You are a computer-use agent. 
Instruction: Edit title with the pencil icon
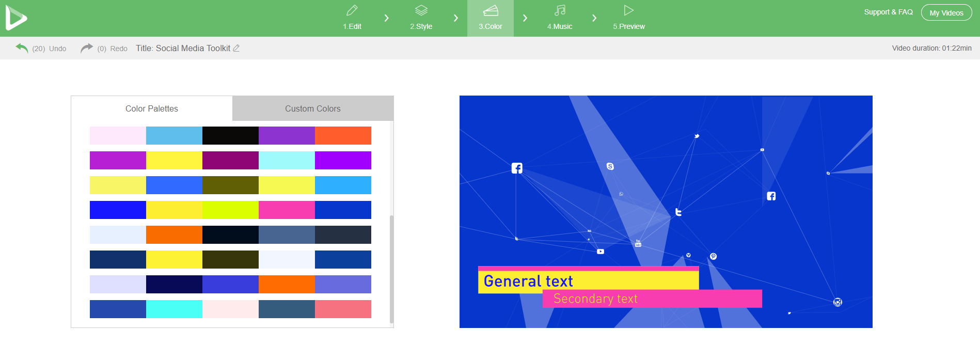(x=236, y=48)
